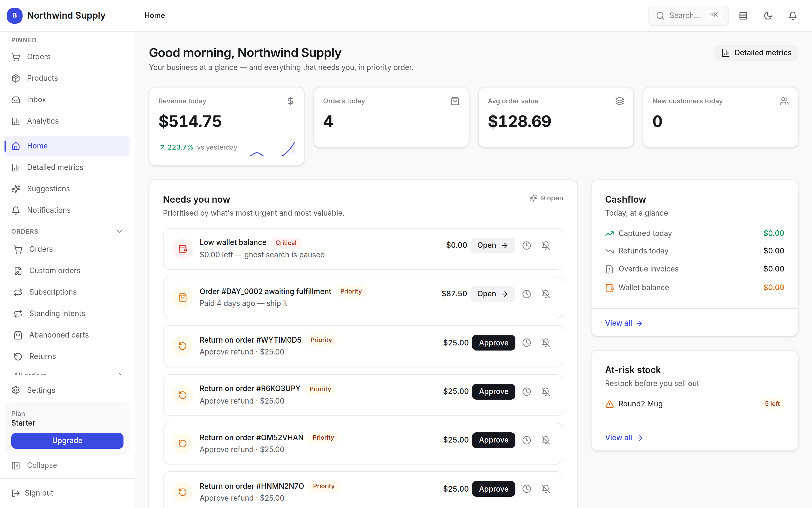Image resolution: width=812 pixels, height=508 pixels.
Task: Approve refund for order #R6KO3UPY
Action: pyautogui.click(x=493, y=391)
